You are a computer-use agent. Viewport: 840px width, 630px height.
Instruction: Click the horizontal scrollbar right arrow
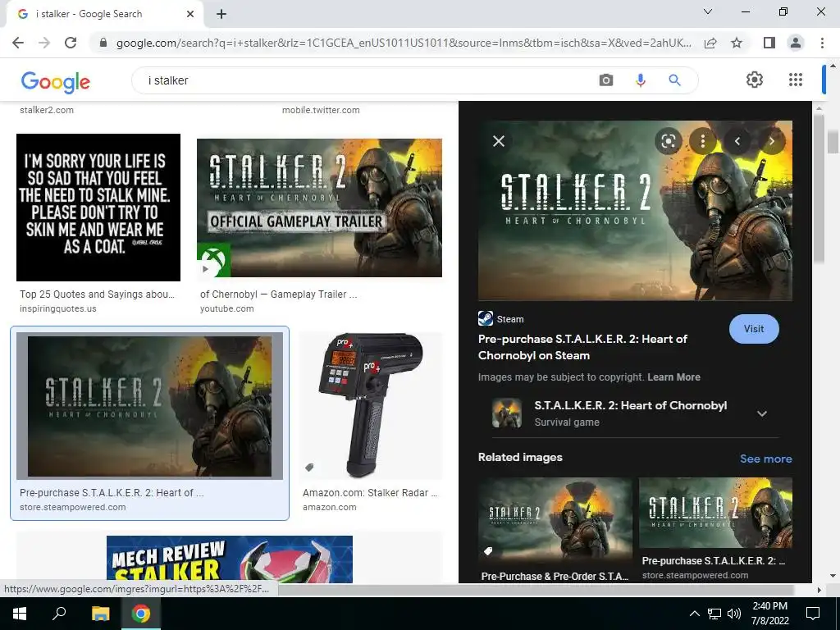pyautogui.click(x=819, y=590)
